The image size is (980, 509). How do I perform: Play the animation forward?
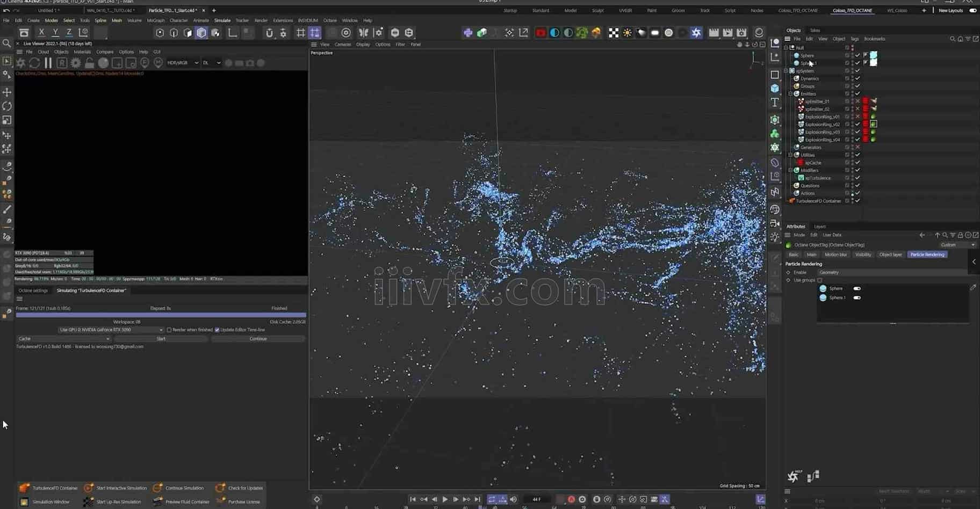click(x=445, y=499)
